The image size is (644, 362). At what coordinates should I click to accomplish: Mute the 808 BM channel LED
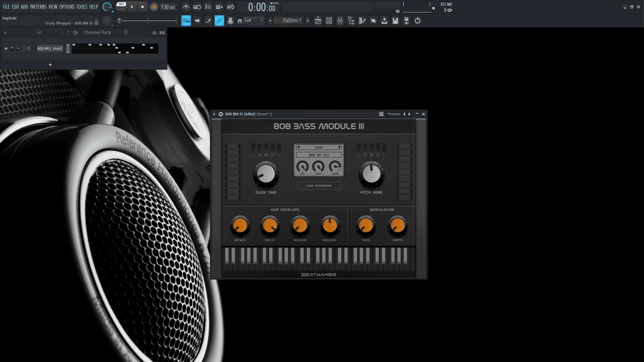click(6, 49)
